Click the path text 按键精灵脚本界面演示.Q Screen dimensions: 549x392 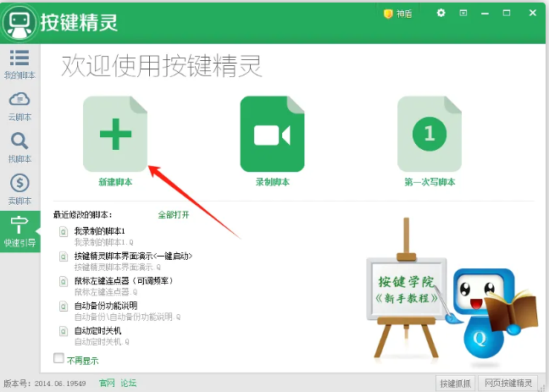117,268
